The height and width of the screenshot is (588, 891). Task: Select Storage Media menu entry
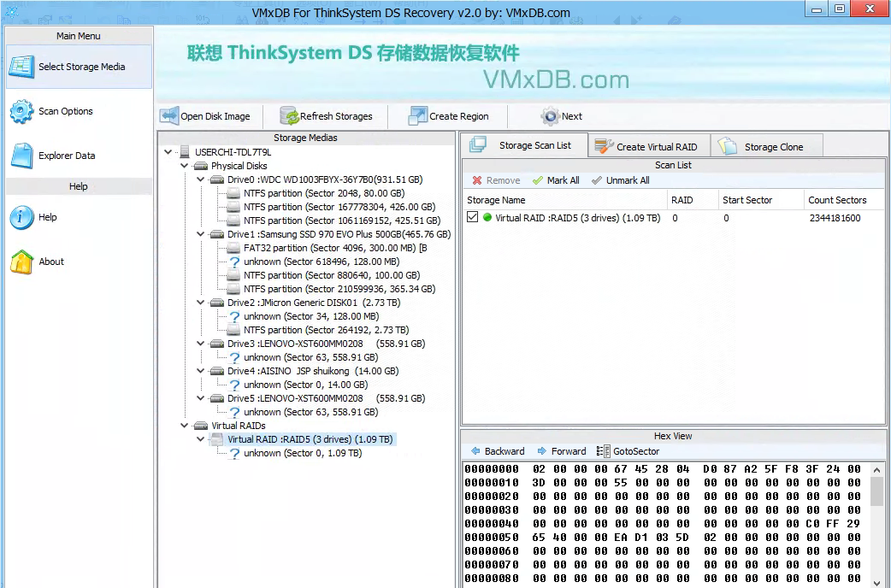click(79, 67)
